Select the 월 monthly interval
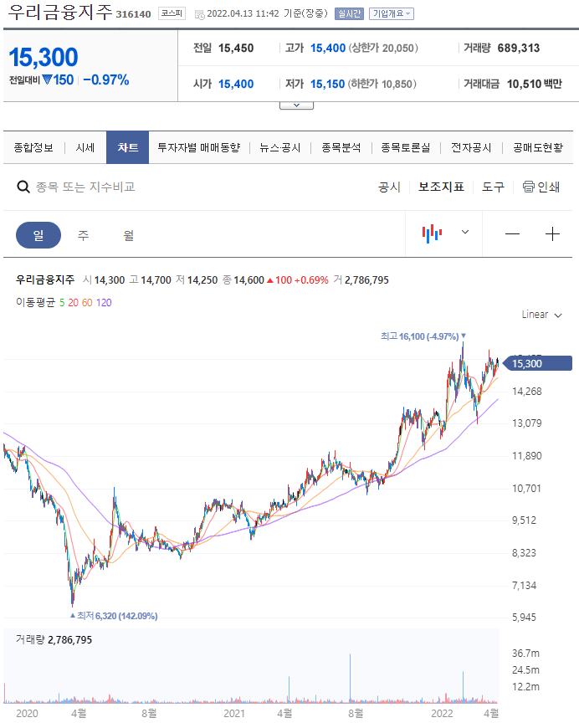Screen dimensions: 579x728 click(129, 235)
